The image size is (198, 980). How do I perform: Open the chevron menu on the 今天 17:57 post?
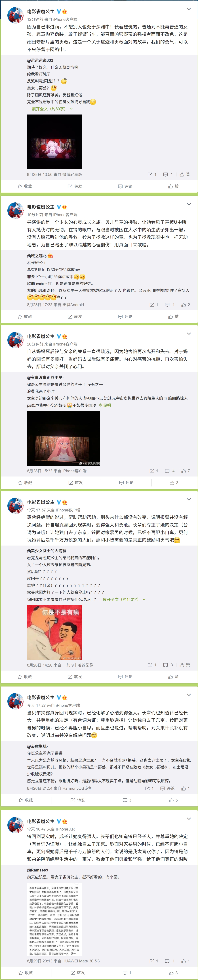189,499
